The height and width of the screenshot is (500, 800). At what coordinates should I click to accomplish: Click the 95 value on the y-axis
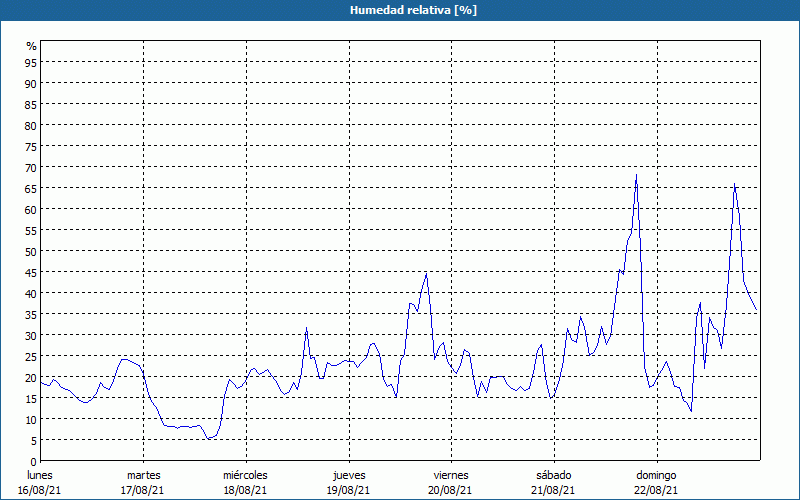31,62
